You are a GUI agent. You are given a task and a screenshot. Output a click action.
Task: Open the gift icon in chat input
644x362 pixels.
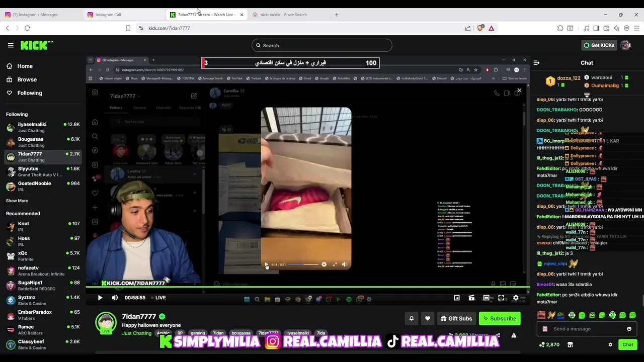click(x=545, y=329)
